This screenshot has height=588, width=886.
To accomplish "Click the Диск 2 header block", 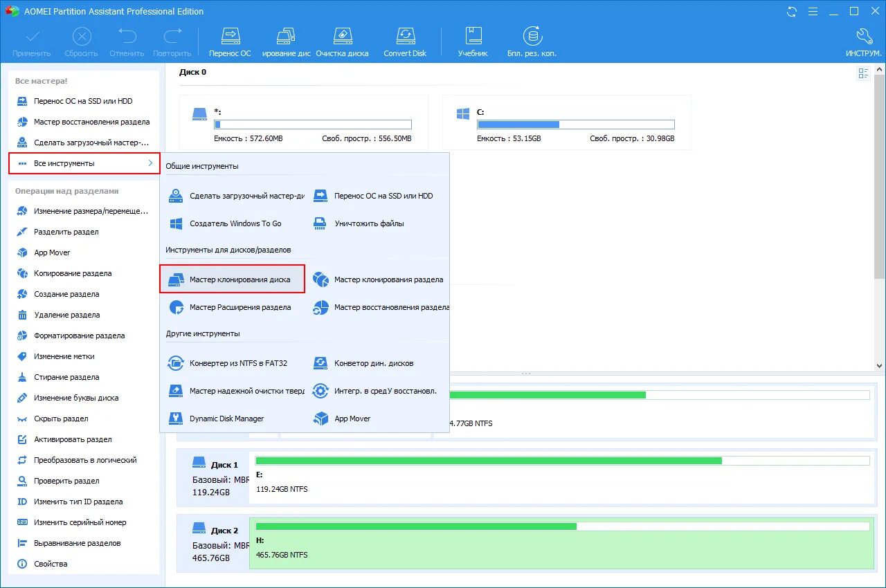I will pyautogui.click(x=214, y=542).
